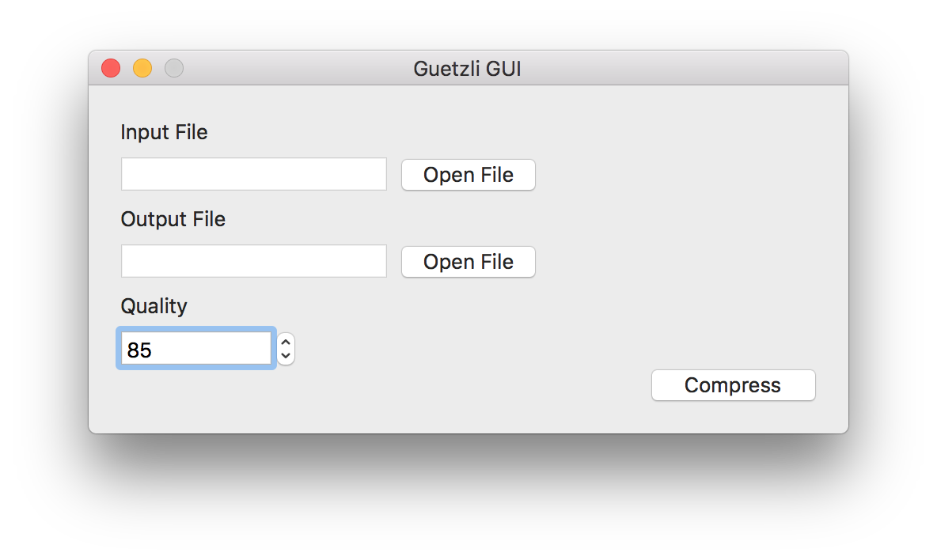Decrease Quality using the stepper down arrow
Image resolution: width=937 pixels, height=560 pixels.
tap(286, 356)
